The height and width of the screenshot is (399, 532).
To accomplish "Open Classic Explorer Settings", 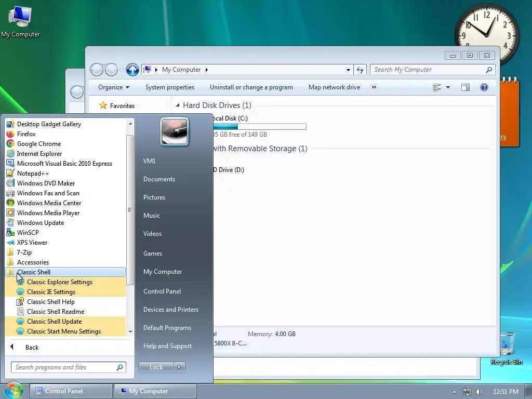I will [x=65, y=282].
